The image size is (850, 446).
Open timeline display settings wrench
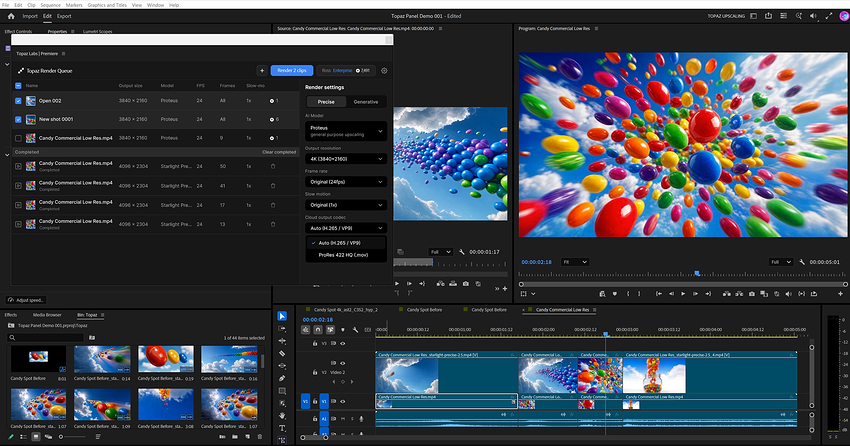tap(355, 329)
